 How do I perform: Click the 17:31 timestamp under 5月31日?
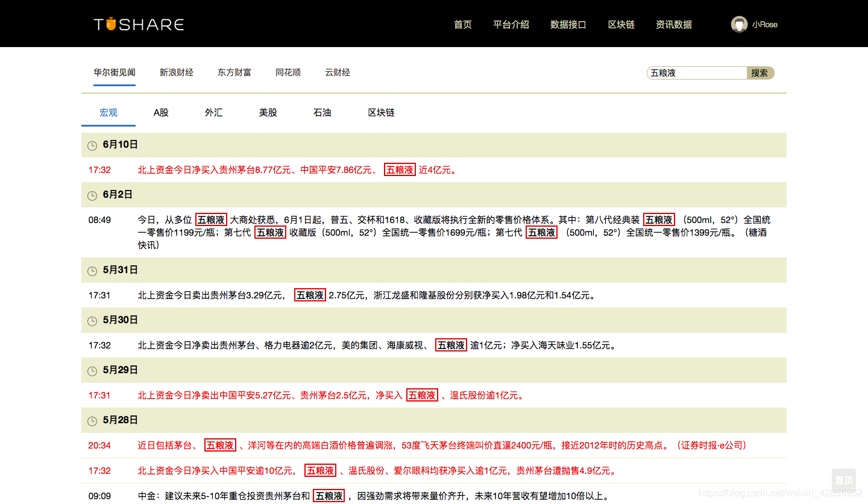click(99, 295)
